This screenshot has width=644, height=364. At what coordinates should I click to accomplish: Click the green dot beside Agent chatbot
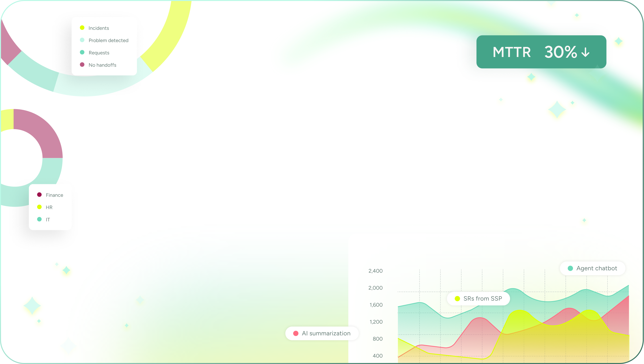tap(570, 268)
